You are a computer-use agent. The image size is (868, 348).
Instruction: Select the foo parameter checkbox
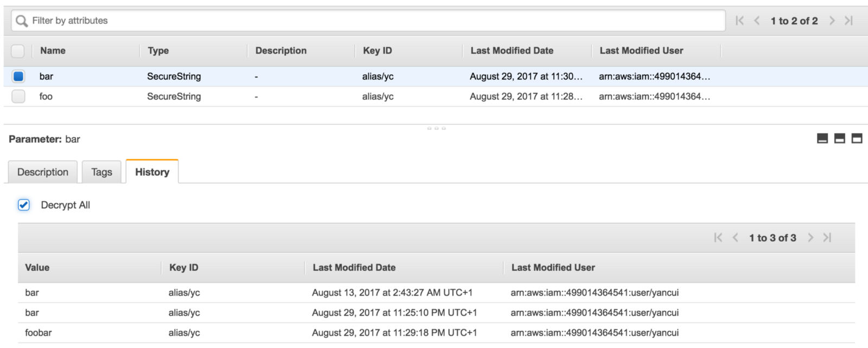(x=18, y=96)
